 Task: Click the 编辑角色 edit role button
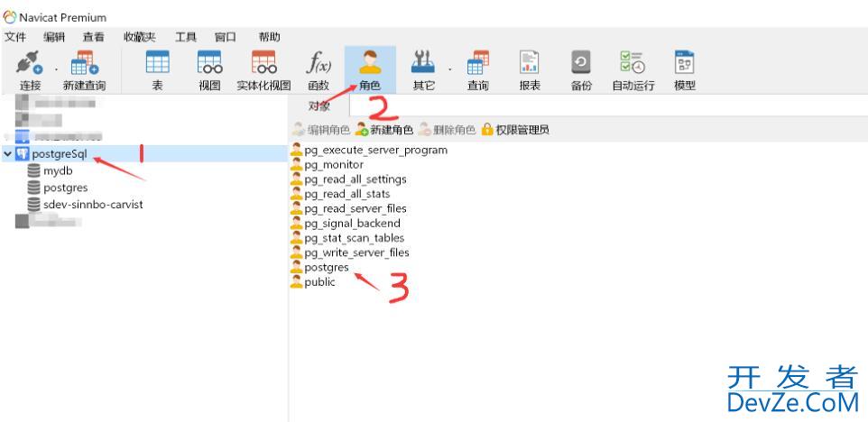click(x=321, y=130)
